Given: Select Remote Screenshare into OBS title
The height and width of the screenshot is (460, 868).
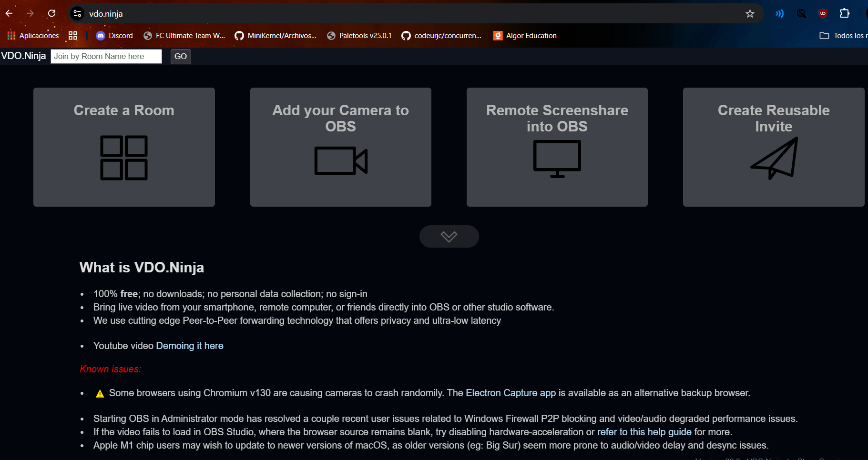Looking at the screenshot, I should 557,118.
